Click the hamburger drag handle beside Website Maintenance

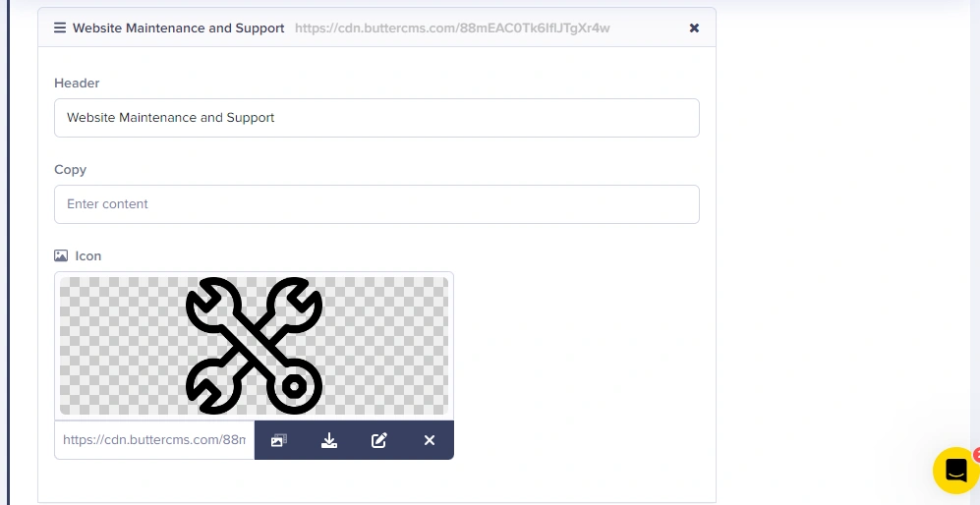(x=60, y=28)
